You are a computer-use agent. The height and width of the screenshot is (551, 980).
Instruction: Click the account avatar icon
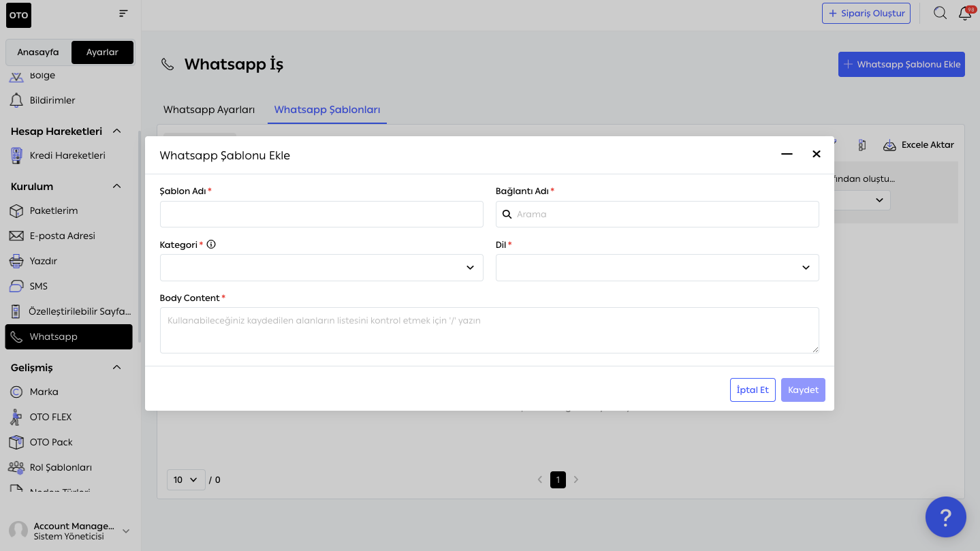(x=18, y=531)
